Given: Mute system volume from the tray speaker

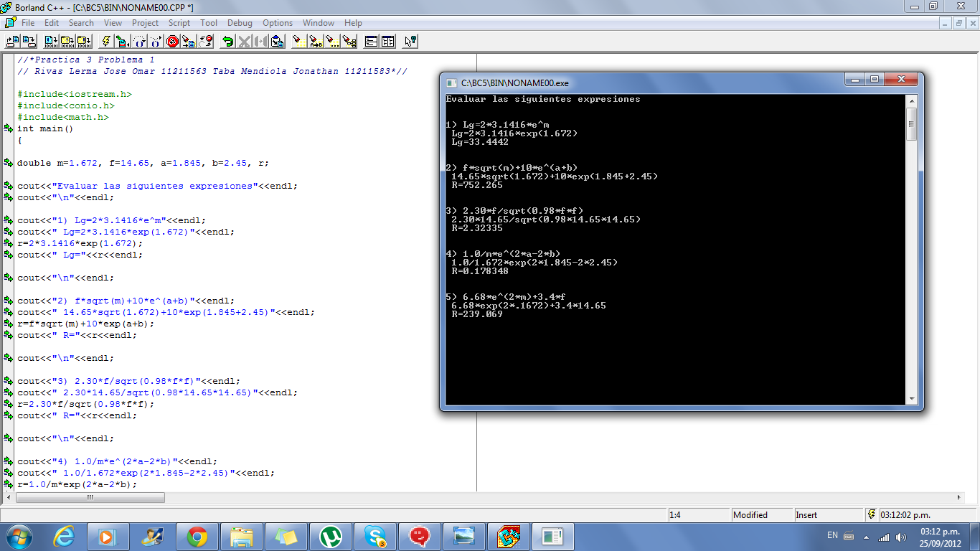Looking at the screenshot, I should (x=901, y=536).
